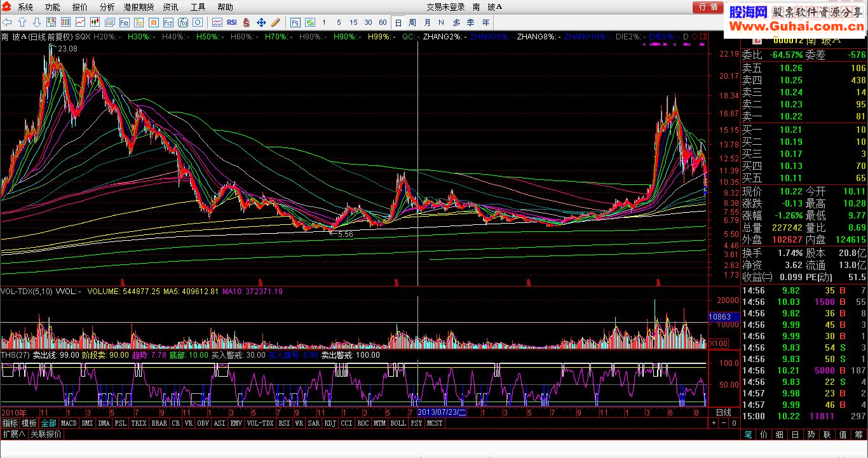Click the red diamond icon above chart
Screen dimensions: 868x458
(695, 37)
